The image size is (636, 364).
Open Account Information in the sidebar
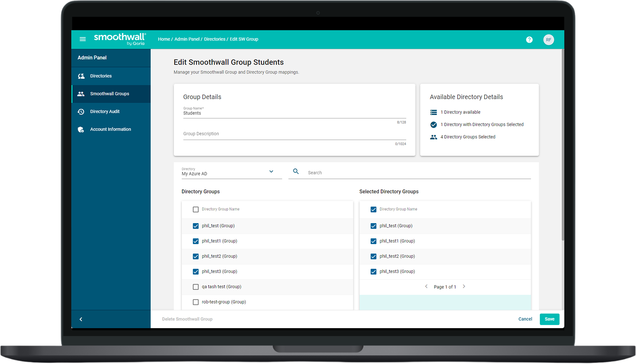click(x=111, y=129)
